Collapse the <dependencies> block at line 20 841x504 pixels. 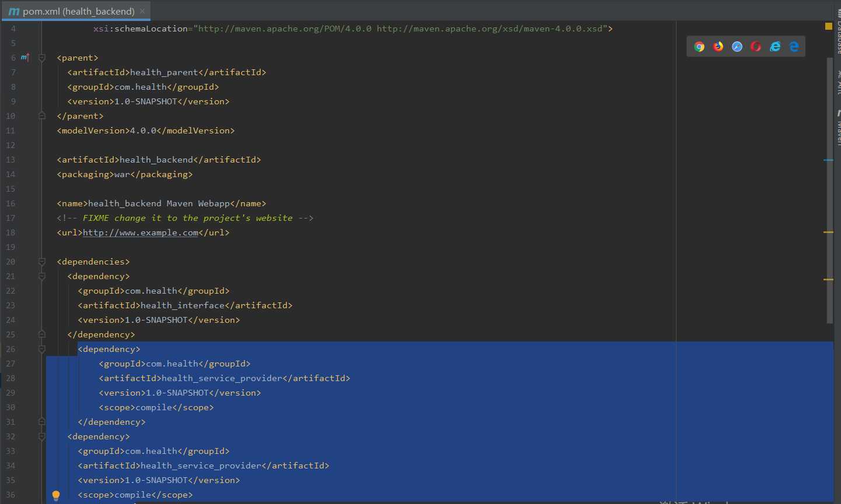[42, 262]
